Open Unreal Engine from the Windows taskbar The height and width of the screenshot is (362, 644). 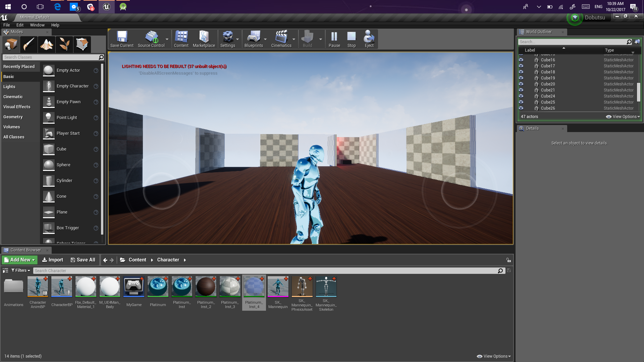[107, 7]
